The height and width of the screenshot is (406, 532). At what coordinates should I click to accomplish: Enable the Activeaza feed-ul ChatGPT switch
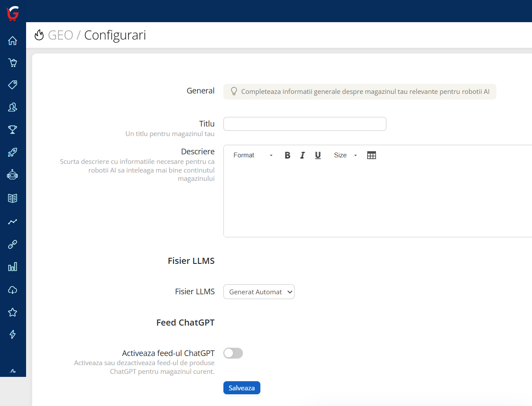coord(233,353)
